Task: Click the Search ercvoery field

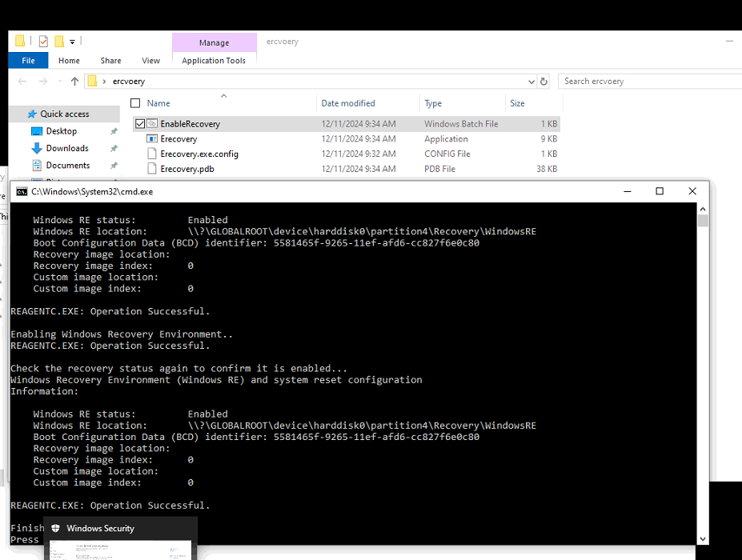Action: point(650,82)
